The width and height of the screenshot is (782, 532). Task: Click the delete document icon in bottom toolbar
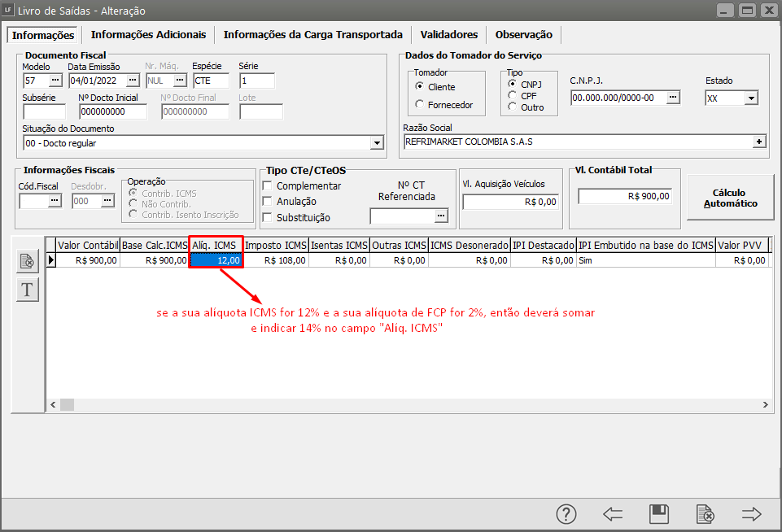[x=705, y=514]
